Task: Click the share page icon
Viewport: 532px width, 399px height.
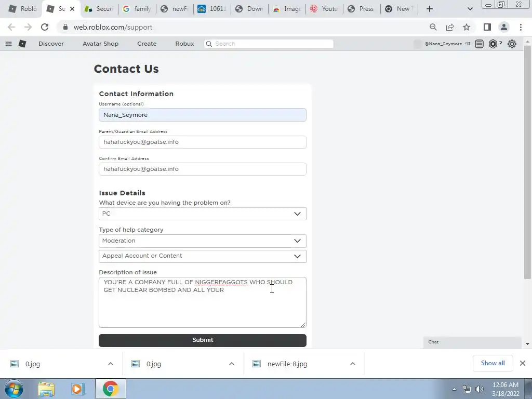Action: pos(450,27)
